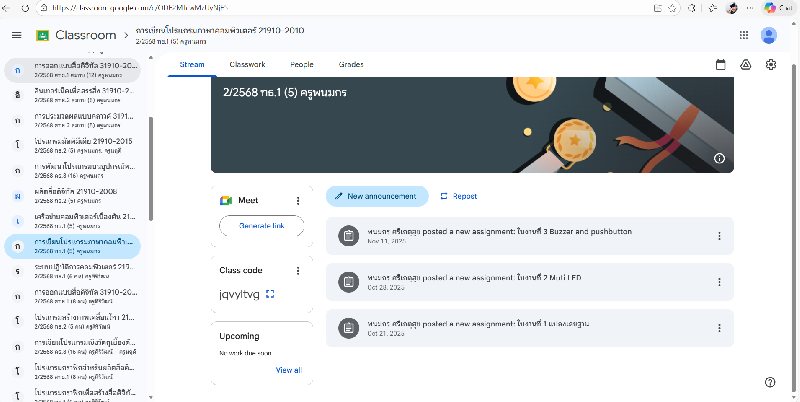
Task: Click the New announcement button
Action: (x=377, y=196)
